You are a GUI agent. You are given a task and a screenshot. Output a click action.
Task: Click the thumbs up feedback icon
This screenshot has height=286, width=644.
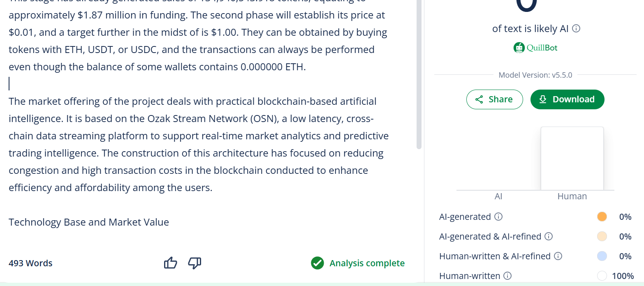170,263
